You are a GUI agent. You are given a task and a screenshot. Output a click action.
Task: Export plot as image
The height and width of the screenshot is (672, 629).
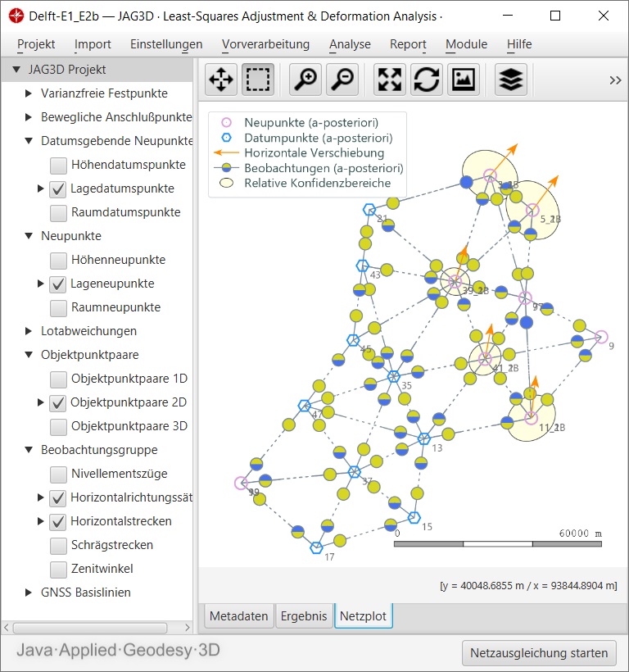464,79
